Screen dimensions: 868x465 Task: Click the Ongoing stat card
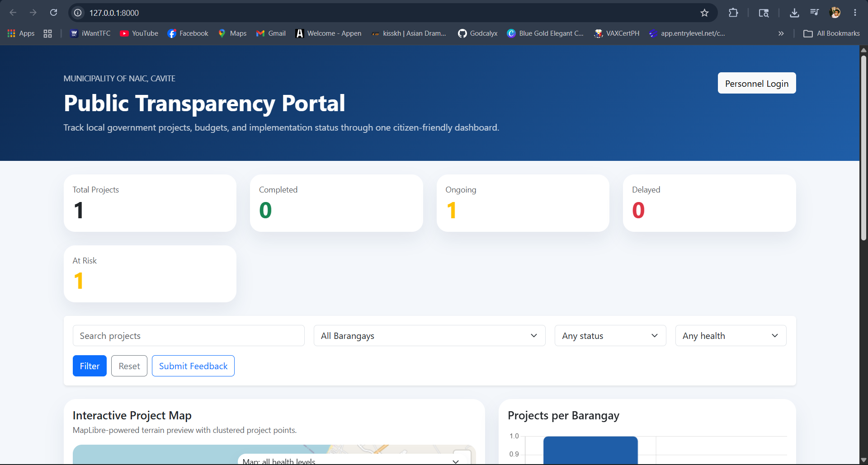pyautogui.click(x=523, y=203)
